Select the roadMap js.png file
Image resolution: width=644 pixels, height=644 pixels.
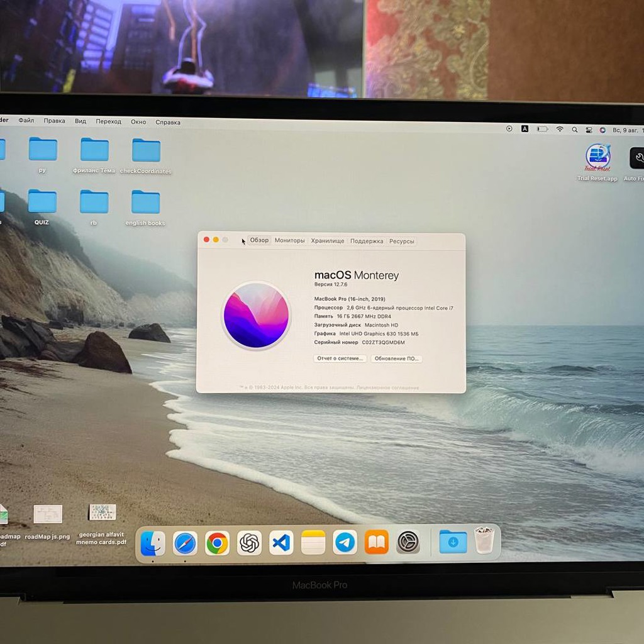pyautogui.click(x=47, y=521)
